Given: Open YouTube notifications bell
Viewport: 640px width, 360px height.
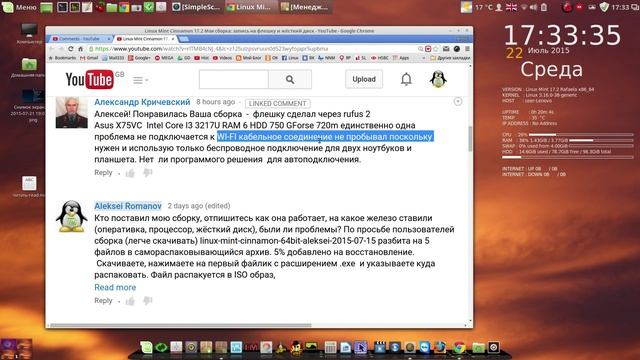Looking at the screenshot, I should click(406, 79).
